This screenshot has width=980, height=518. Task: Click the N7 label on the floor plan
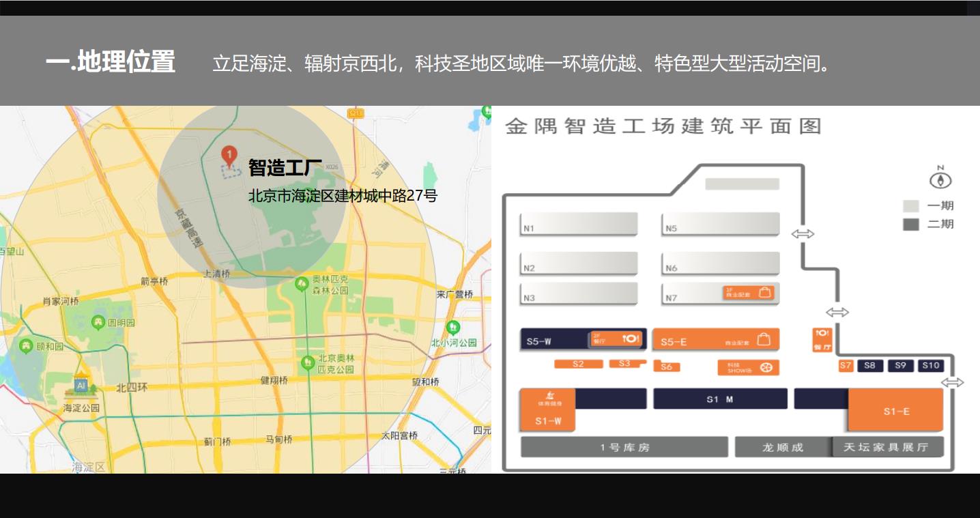coord(672,298)
